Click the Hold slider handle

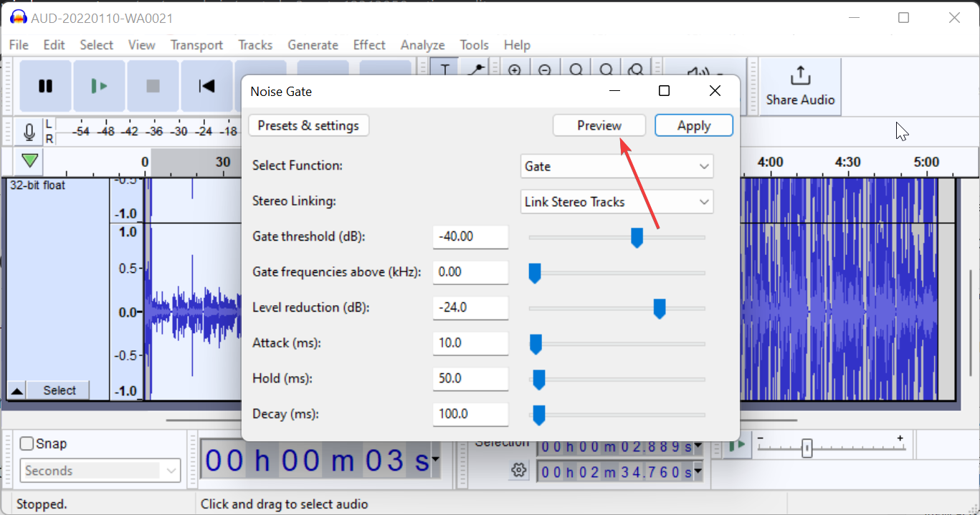pos(539,380)
